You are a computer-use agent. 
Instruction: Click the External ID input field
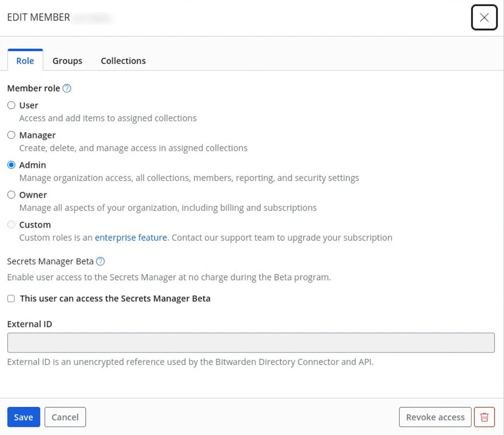[251, 342]
